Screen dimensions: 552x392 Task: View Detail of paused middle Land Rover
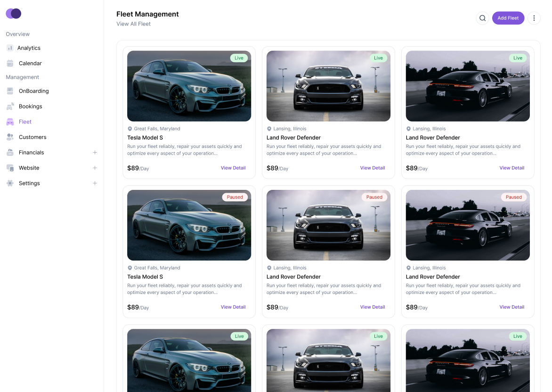(373, 307)
